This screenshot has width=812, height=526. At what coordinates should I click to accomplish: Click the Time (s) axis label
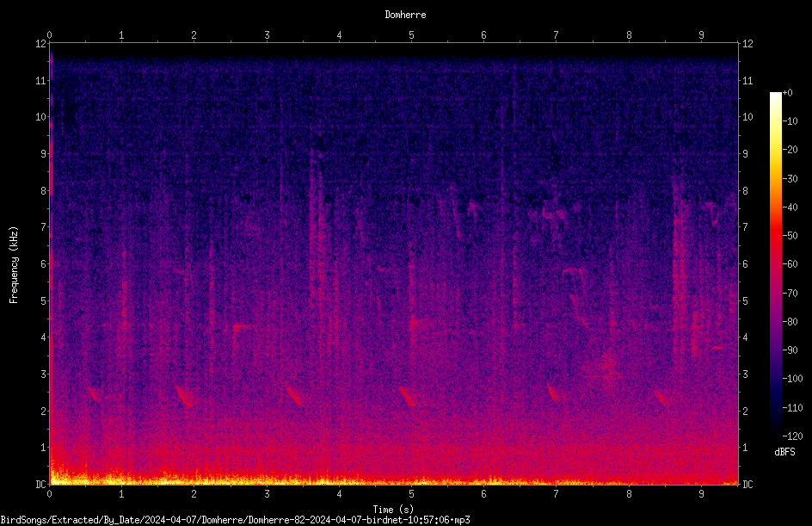(x=393, y=510)
